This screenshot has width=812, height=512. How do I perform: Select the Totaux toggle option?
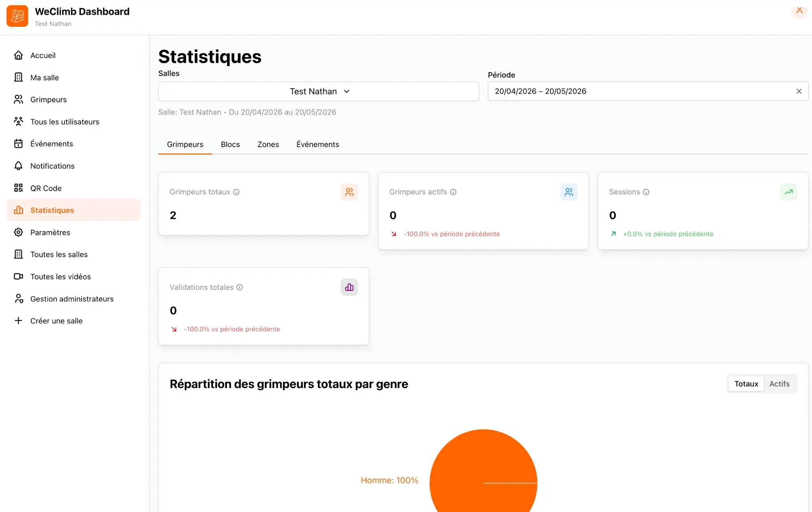(746, 384)
